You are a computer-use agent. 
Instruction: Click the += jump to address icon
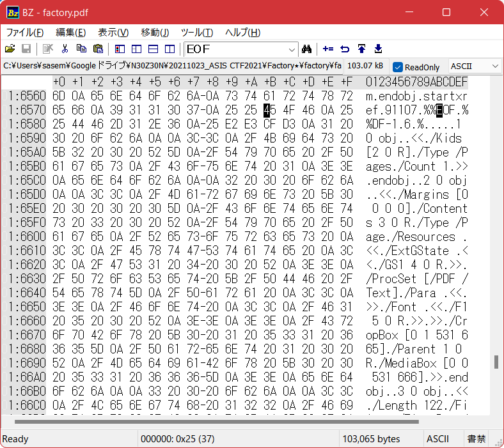pos(328,49)
